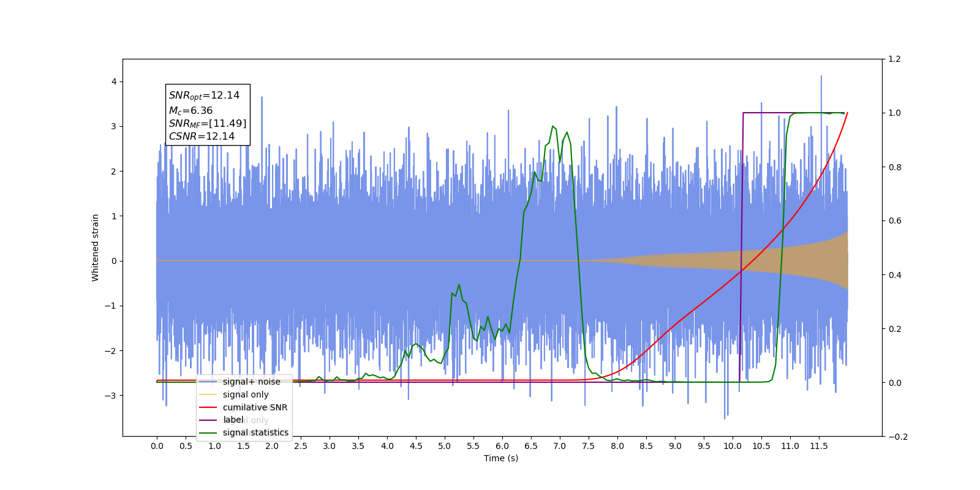Click the 'signal only' legend label
Image resolution: width=980 pixels, height=490 pixels.
click(246, 394)
